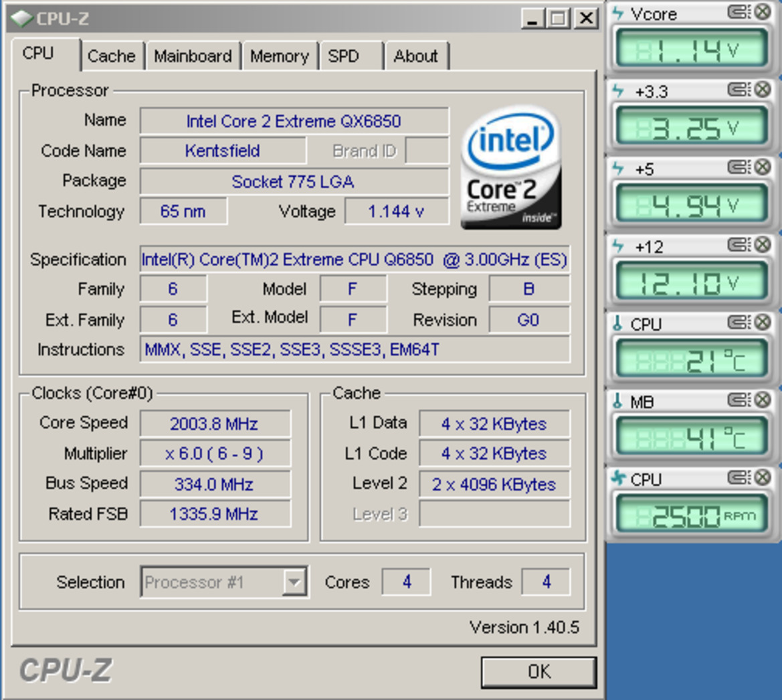Click the Level 2 cache 2 x 4096 KBytes
The width and height of the screenshot is (782, 700).
click(x=494, y=484)
